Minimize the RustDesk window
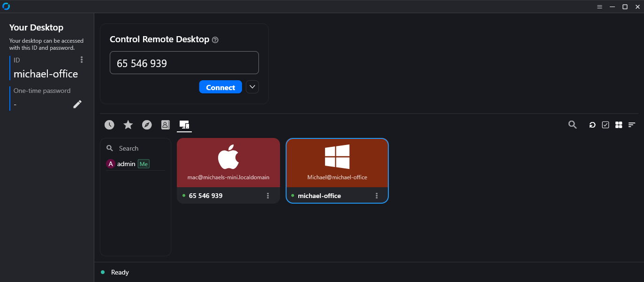 coord(612,7)
